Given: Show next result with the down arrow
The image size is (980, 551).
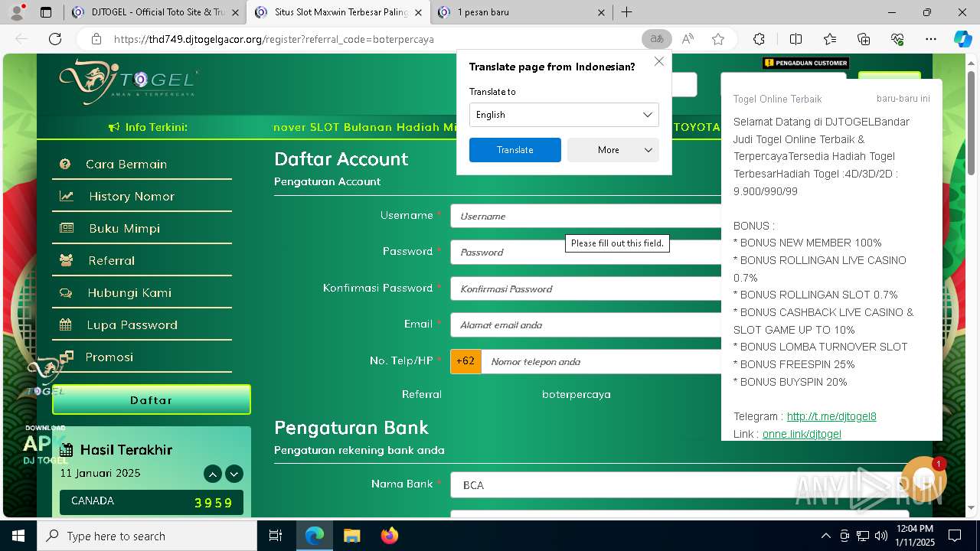Looking at the screenshot, I should (x=234, y=474).
